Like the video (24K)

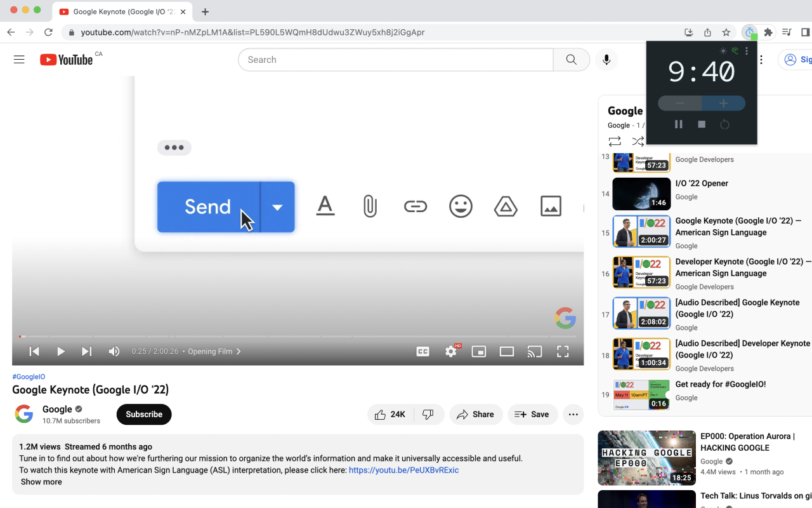390,414
